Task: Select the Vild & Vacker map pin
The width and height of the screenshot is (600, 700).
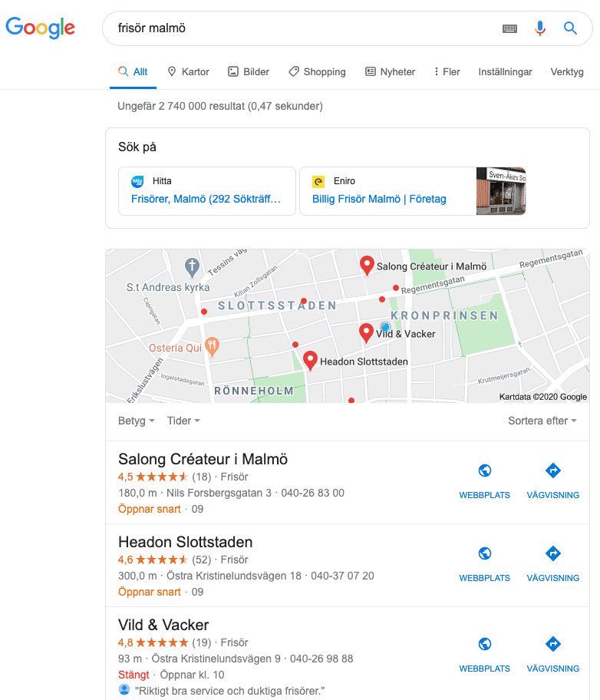Action: pos(366,333)
